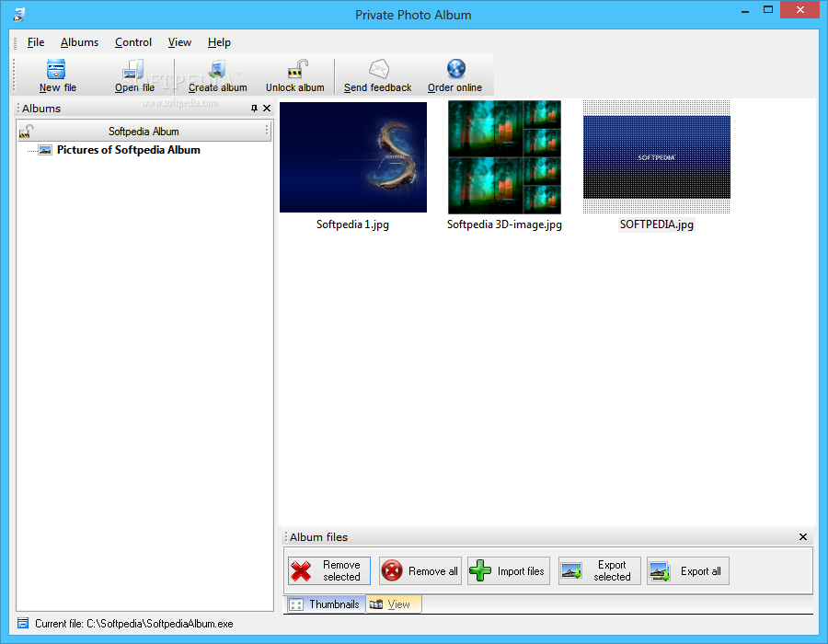
Task: Maximize the Private Photo Album window
Action: click(x=768, y=10)
